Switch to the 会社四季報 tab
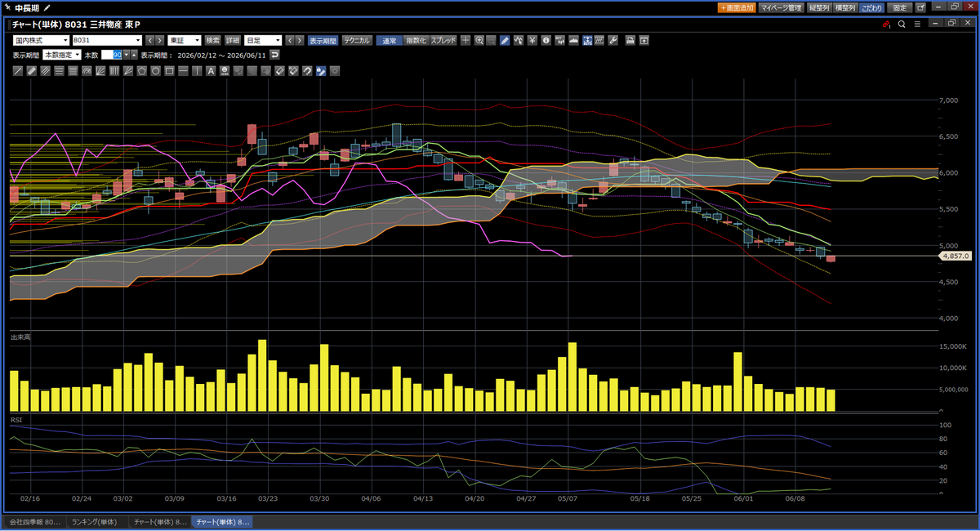Image resolution: width=980 pixels, height=531 pixels. 33,521
